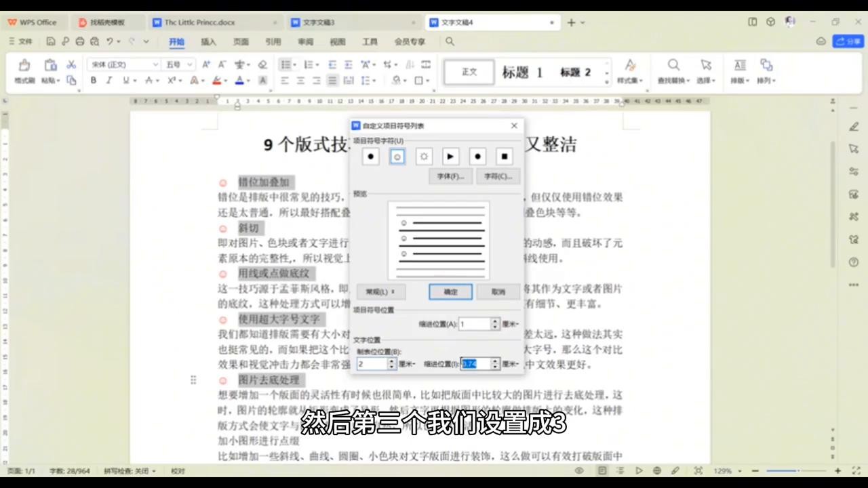
Task: Click the Print Preview icon
Action: click(x=94, y=41)
